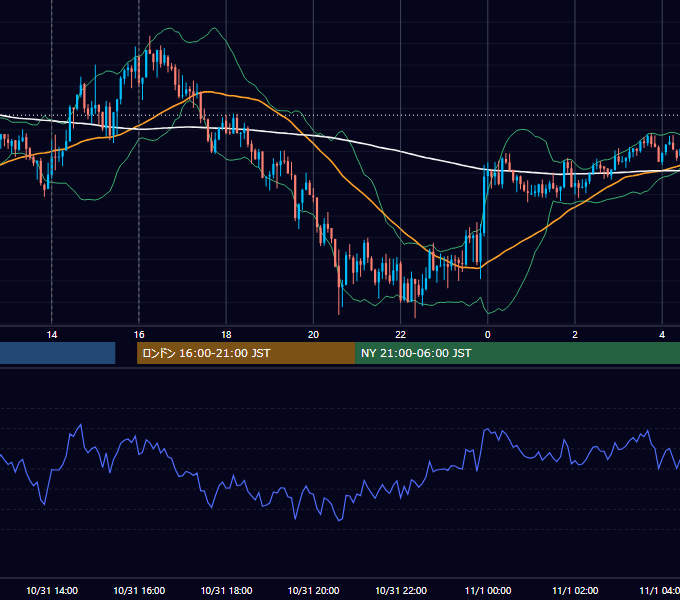
Task: Click the 18 hour label on price chart
Action: [x=226, y=335]
